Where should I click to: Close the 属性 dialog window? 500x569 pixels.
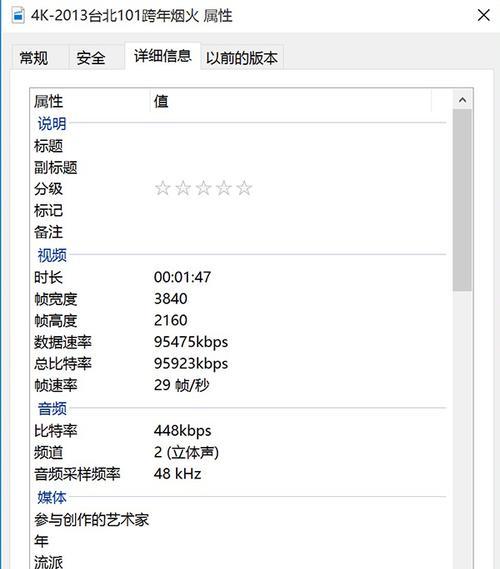[483, 15]
